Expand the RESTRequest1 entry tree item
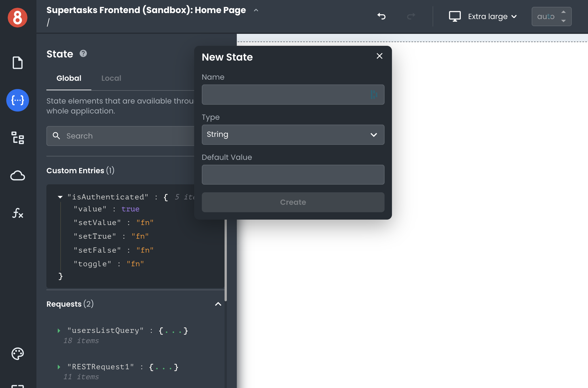Image resolution: width=588 pixels, height=388 pixels. click(59, 367)
